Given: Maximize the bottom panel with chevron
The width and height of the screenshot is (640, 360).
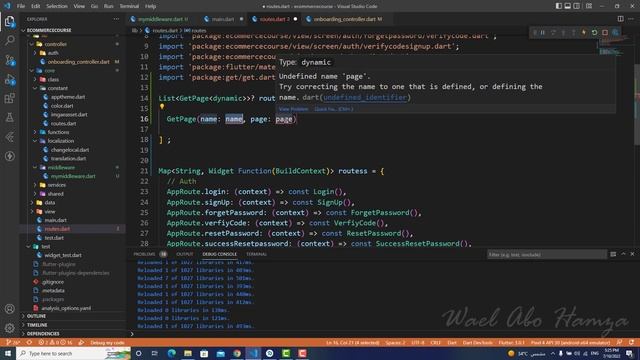Looking at the screenshot, I should point(623,254).
